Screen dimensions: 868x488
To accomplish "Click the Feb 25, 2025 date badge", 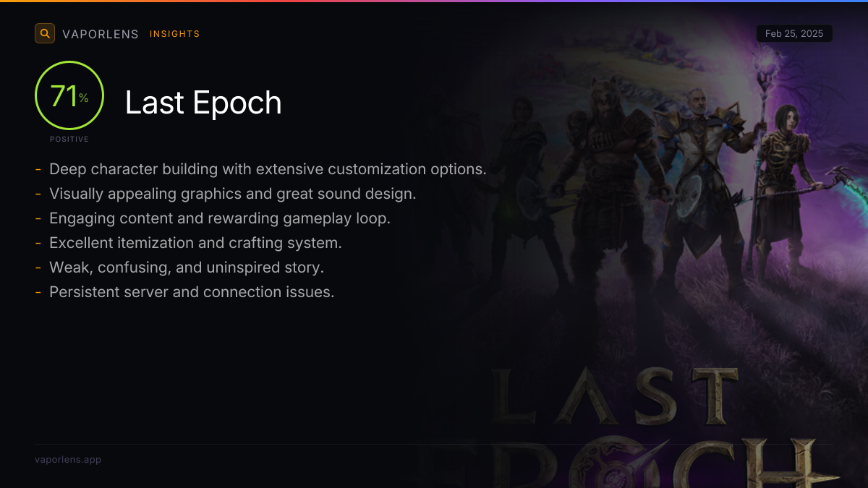I will click(x=794, y=34).
